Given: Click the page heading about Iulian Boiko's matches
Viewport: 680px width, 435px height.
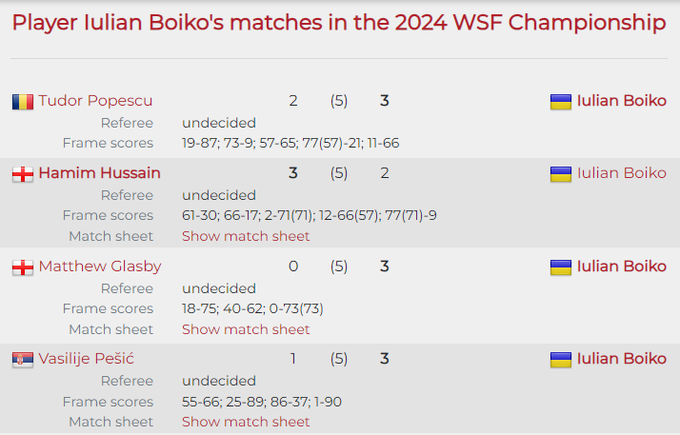Looking at the screenshot, I should [x=339, y=23].
